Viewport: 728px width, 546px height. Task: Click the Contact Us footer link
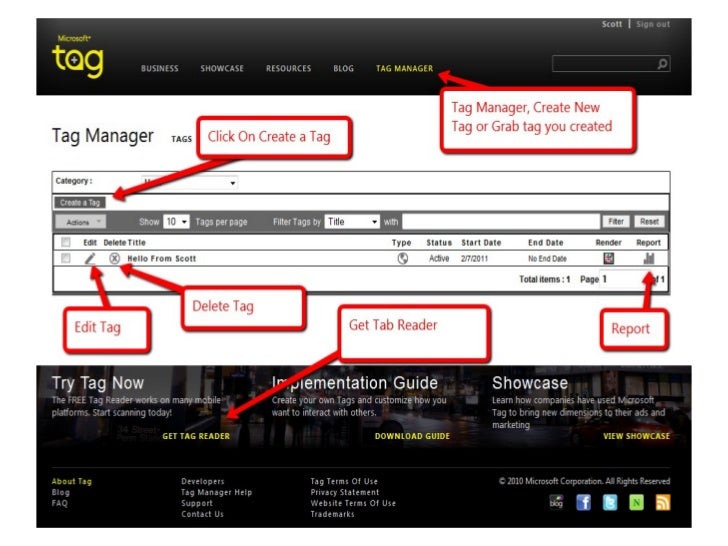tap(202, 514)
